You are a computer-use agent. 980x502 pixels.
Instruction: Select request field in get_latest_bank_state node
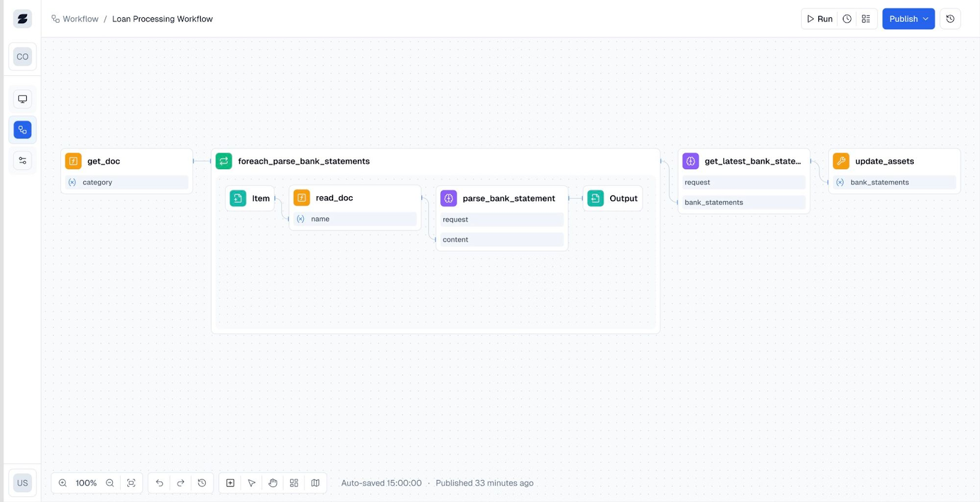744,183
